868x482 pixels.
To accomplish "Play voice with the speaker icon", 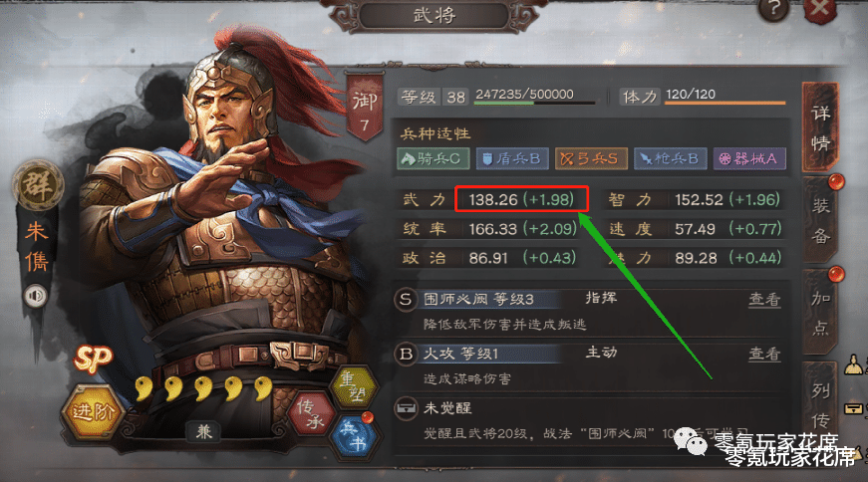I will pyautogui.click(x=36, y=296).
